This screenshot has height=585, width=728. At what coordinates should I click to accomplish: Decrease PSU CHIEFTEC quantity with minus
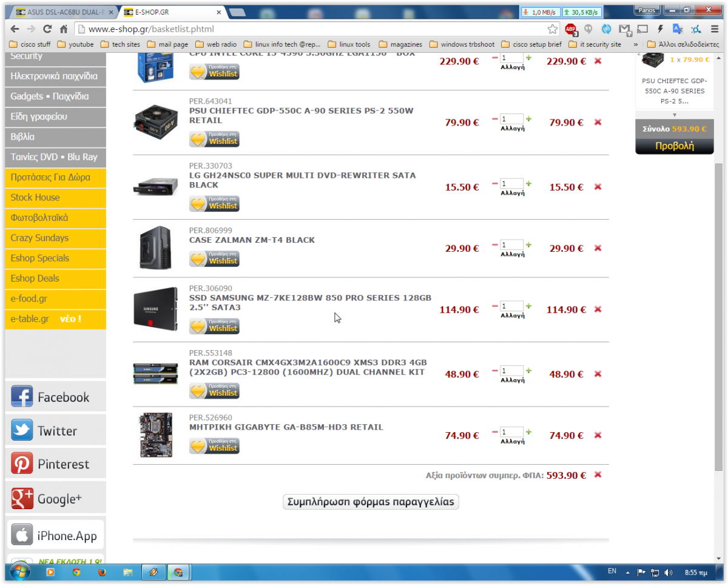click(495, 118)
